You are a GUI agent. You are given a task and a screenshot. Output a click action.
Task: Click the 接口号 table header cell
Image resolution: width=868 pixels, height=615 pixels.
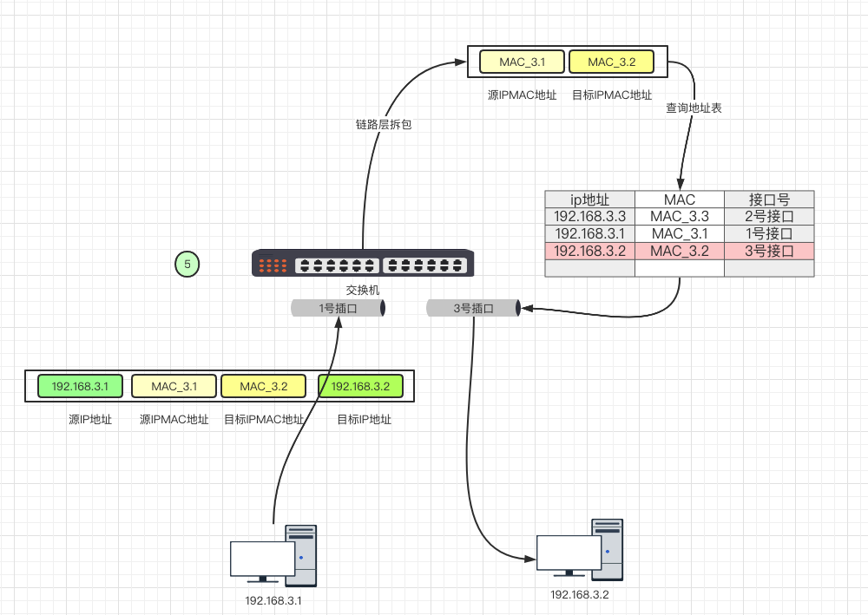[769, 200]
